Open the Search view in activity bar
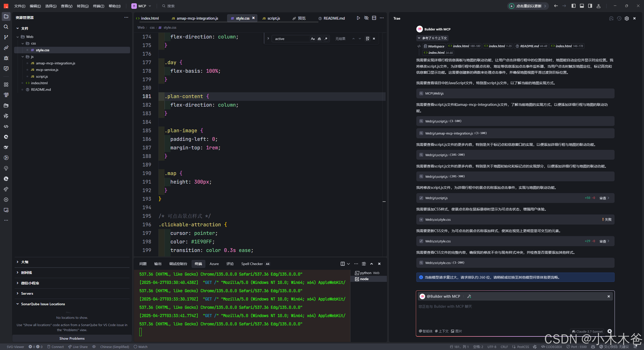The height and width of the screenshot is (350, 644). (x=6, y=27)
